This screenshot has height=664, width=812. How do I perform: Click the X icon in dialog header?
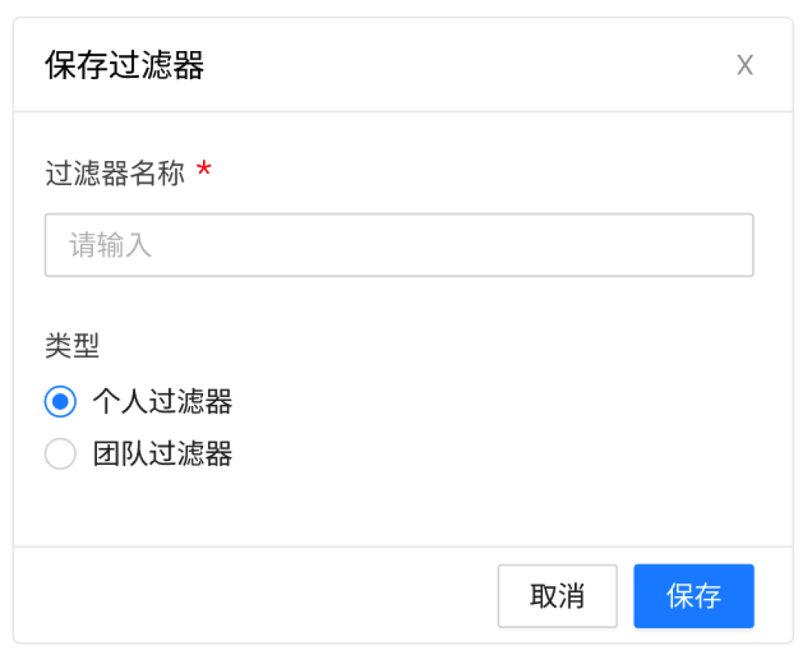[744, 65]
